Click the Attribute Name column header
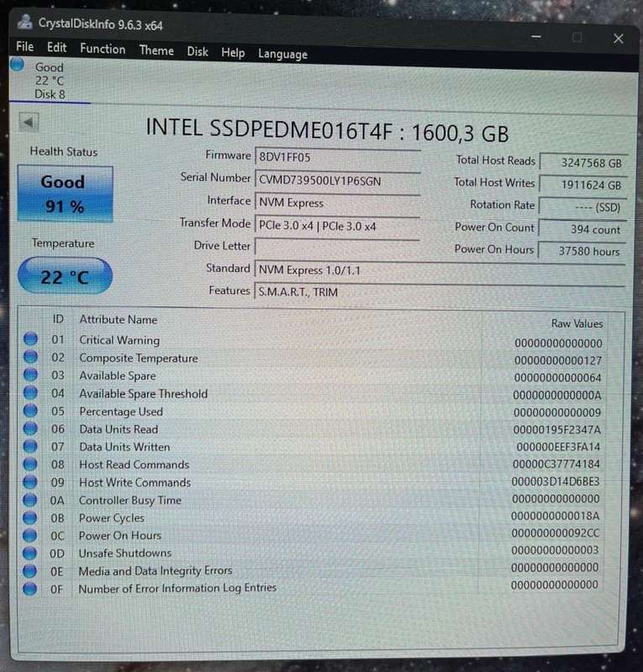This screenshot has height=672, width=643. click(119, 320)
